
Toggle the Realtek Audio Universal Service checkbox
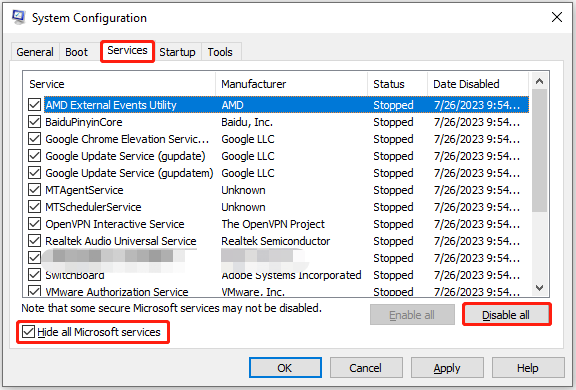coord(35,241)
